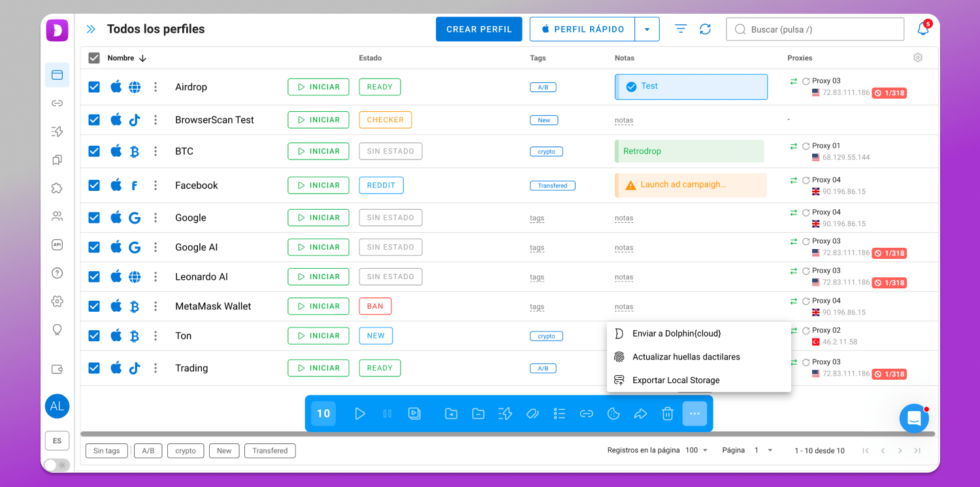This screenshot has height=487, width=980.
Task: Open the Retrodrop note for BTC
Action: click(x=689, y=151)
